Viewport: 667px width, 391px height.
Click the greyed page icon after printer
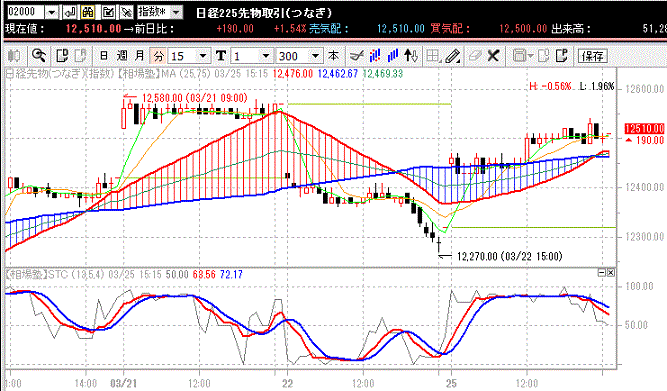tap(543, 56)
